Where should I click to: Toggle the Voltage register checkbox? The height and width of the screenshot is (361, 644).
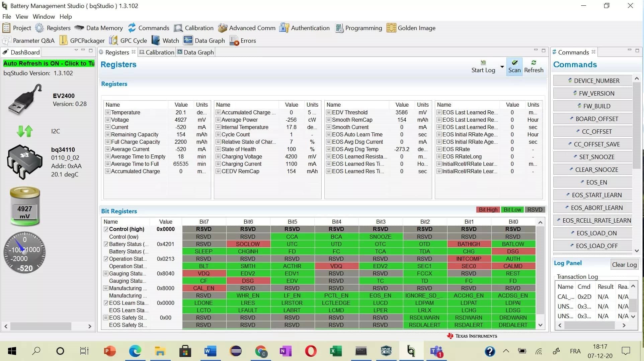click(108, 120)
